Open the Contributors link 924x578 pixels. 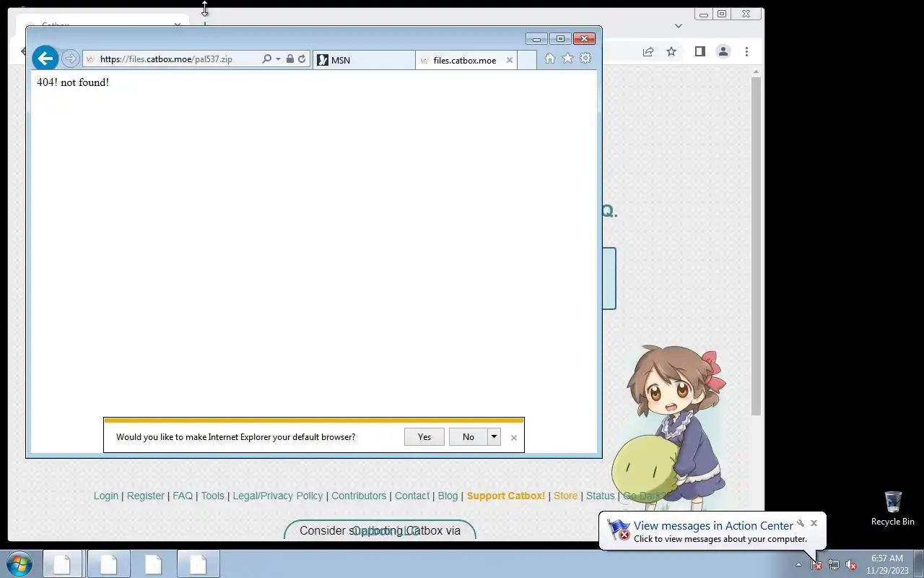tap(359, 496)
